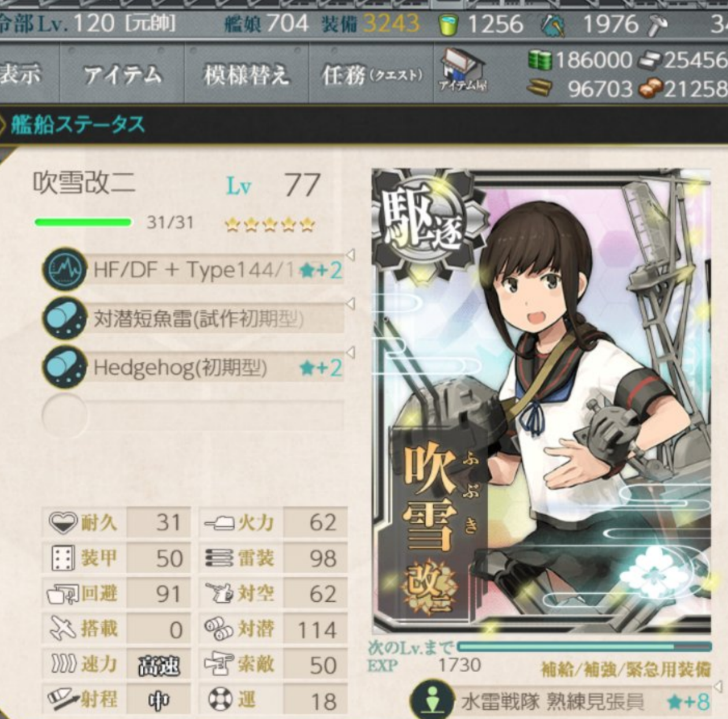The width and height of the screenshot is (728, 719).
Task: Click the green HP bar
Action: tap(83, 222)
